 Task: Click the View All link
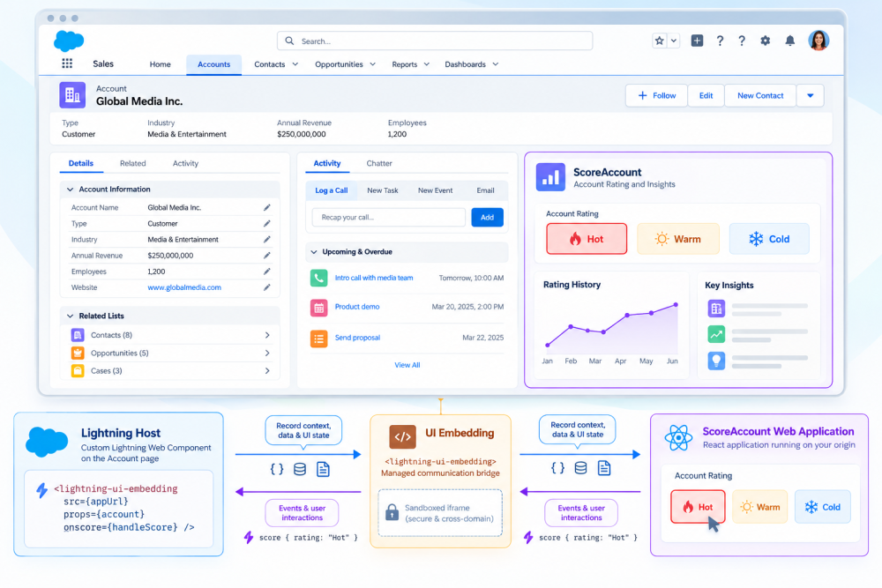pos(407,365)
